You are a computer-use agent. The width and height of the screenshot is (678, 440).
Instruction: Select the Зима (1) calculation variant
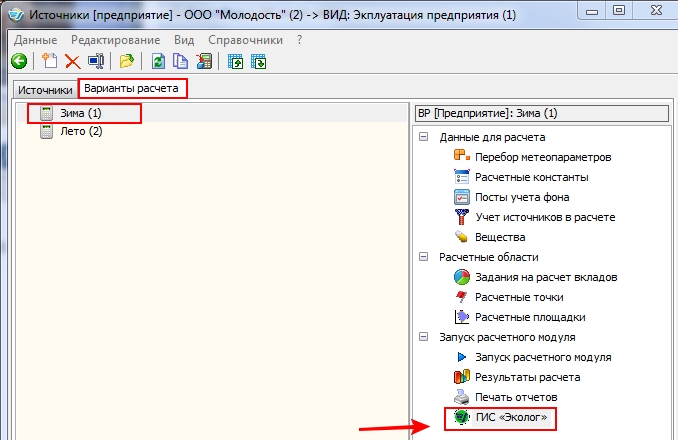click(x=81, y=114)
